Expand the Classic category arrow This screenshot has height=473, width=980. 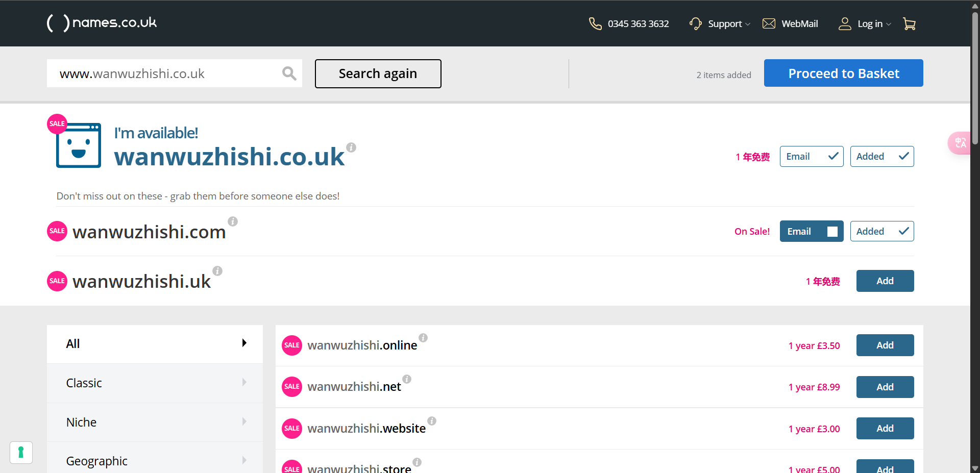click(244, 383)
